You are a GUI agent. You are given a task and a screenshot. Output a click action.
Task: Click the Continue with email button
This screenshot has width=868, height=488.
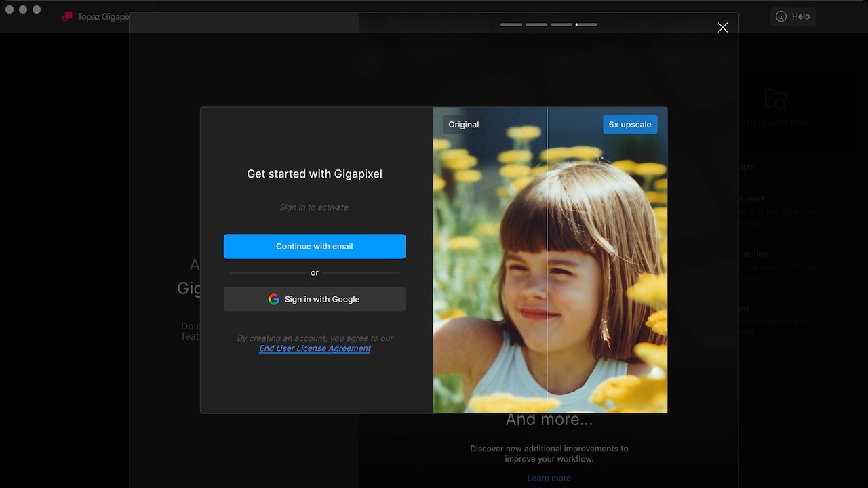tap(315, 246)
